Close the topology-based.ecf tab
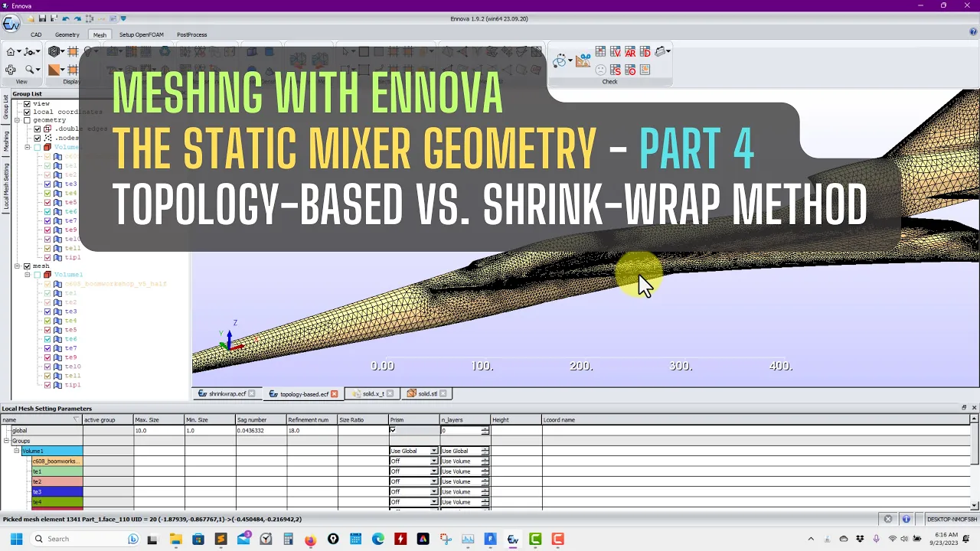980x551 pixels. pyautogui.click(x=335, y=393)
